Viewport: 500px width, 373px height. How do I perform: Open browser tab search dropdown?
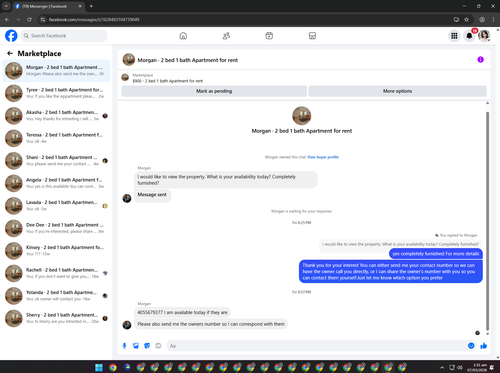pos(6,6)
